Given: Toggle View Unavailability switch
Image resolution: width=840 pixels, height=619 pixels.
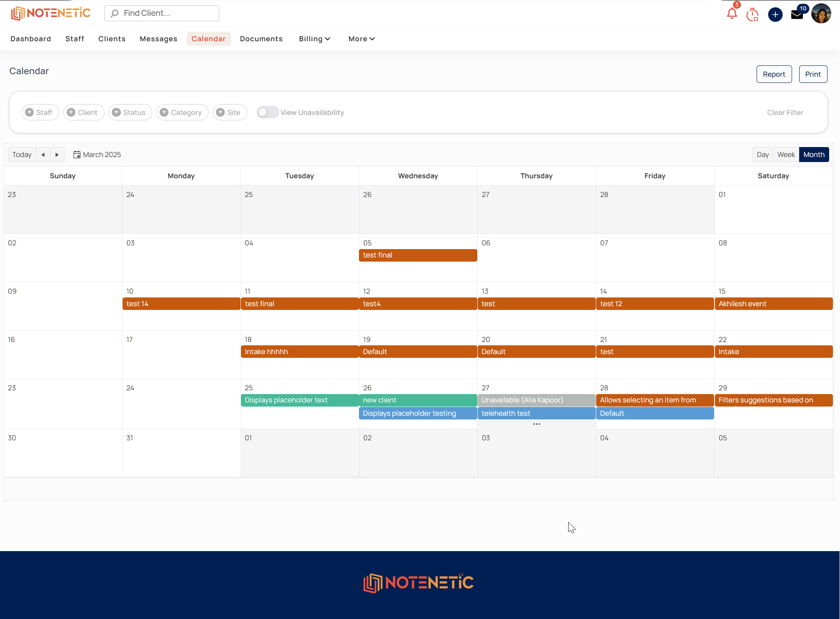Looking at the screenshot, I should [267, 112].
